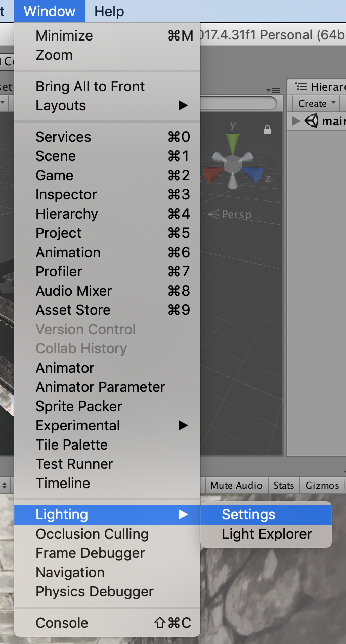Open the Gizmos dropdown button
Screen dimensions: 346x644
[322, 485]
